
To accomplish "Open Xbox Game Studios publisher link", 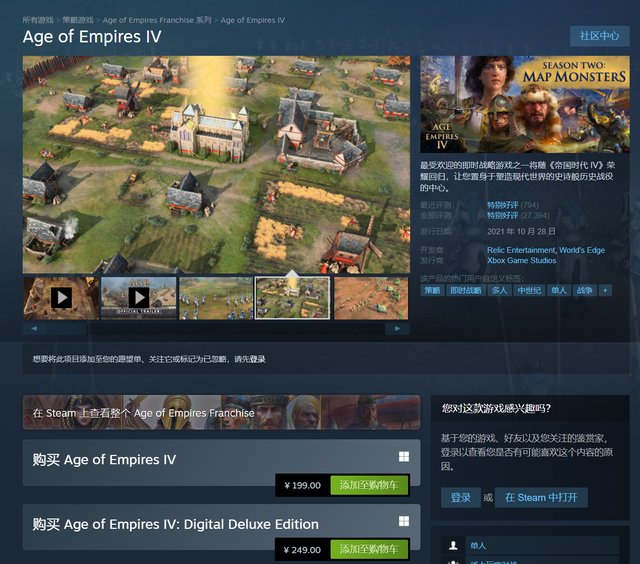I will pos(522,260).
